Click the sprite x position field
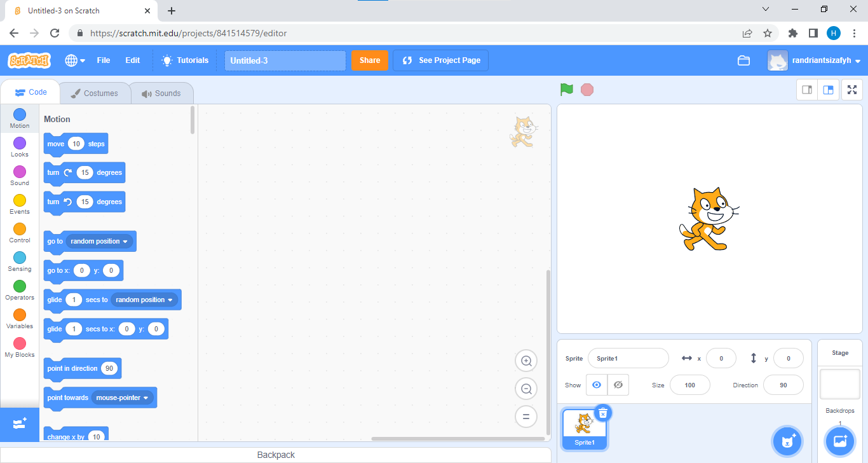This screenshot has width=868, height=463. coord(721,358)
